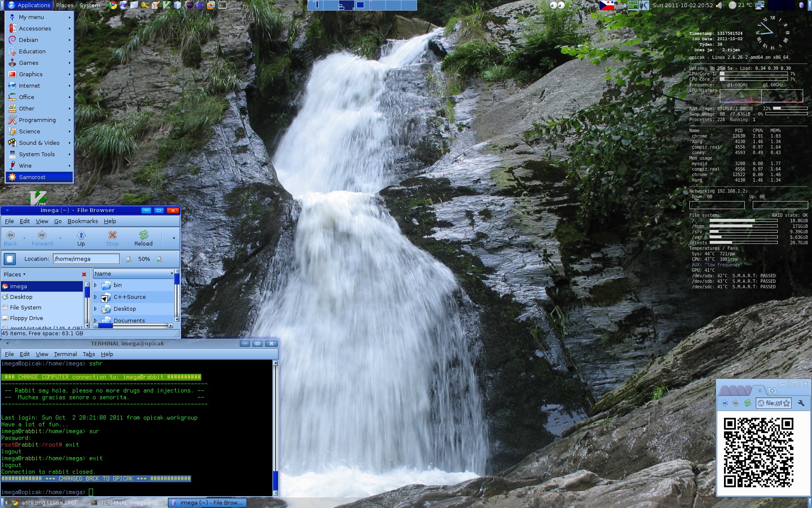Open the volume speaker applet
The image size is (812, 508).
pyautogui.click(x=719, y=5)
